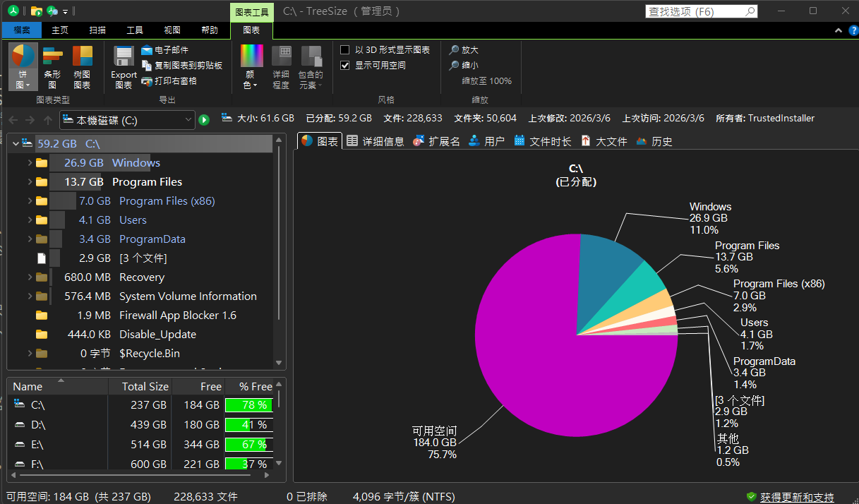Click the Export chart icon

(x=124, y=56)
